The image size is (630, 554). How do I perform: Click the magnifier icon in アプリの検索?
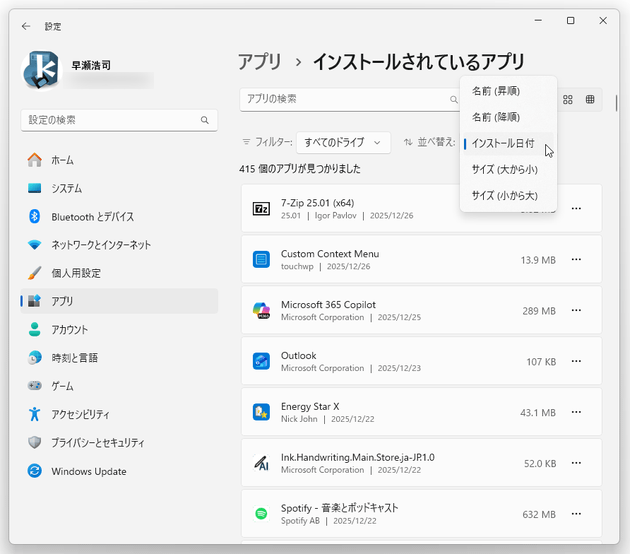click(454, 99)
